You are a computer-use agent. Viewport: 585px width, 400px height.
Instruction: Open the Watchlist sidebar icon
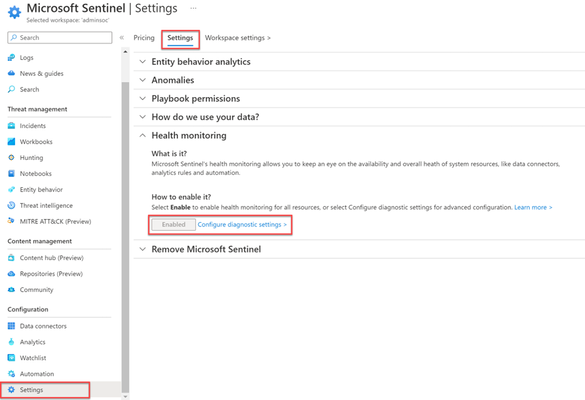(x=12, y=358)
